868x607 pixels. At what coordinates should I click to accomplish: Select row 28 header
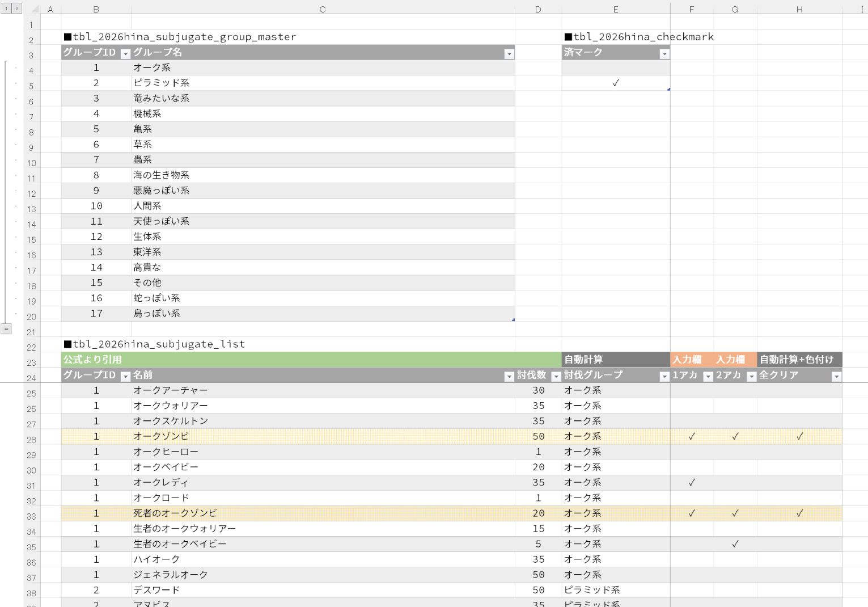31,440
